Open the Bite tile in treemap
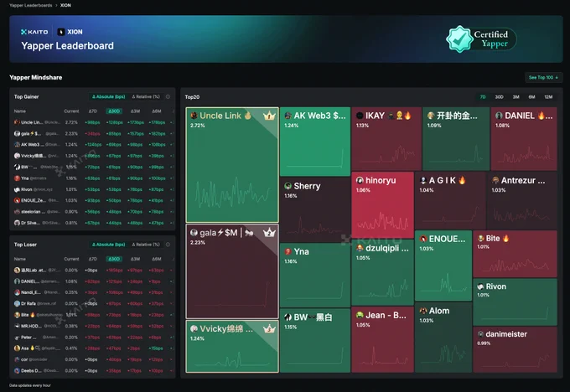Image resolution: width=570 pixels, height=392 pixels. pos(516,254)
